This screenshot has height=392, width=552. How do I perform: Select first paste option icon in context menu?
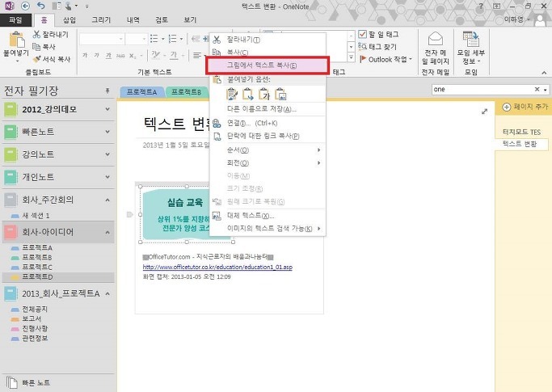tap(230, 95)
